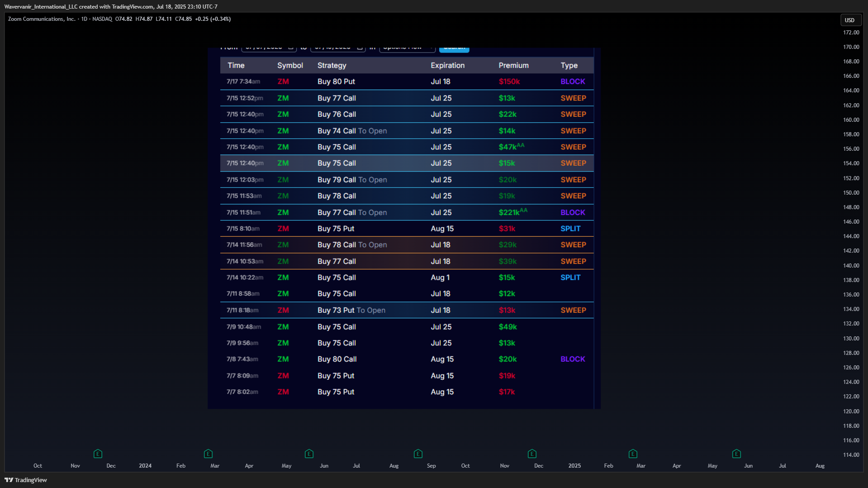Click the earnings marker between Feb and Mar 2024
The height and width of the screenshot is (488, 868).
pos(208,454)
